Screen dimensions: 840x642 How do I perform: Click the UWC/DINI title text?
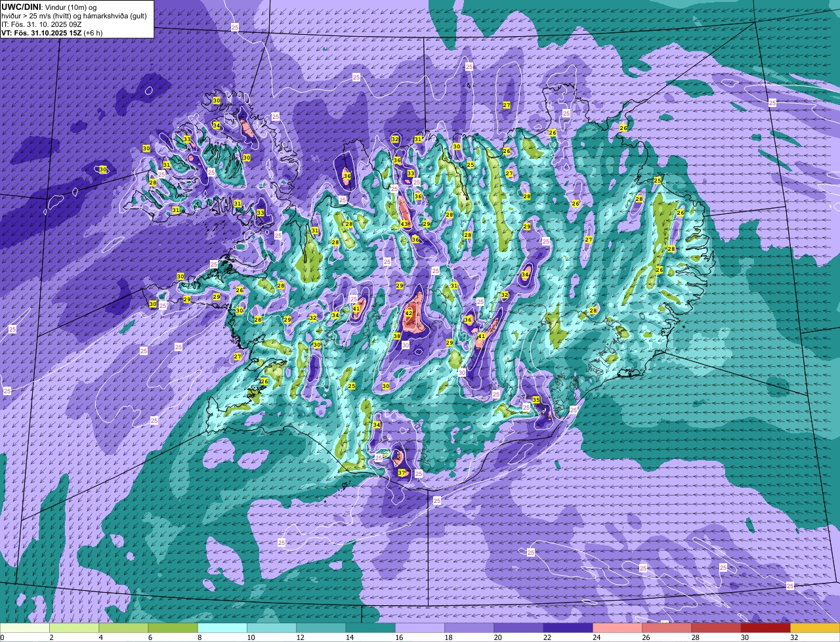pyautogui.click(x=20, y=7)
